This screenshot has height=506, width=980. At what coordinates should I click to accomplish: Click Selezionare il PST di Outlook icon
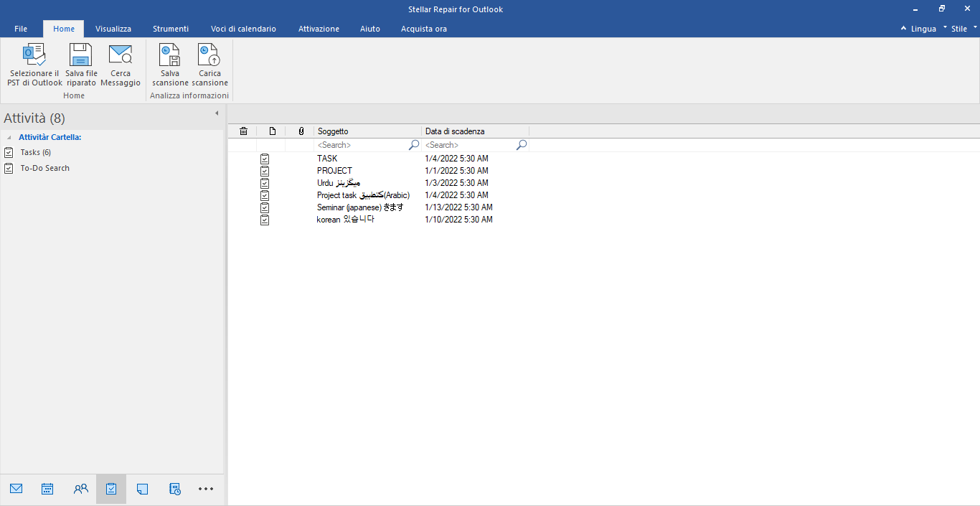click(34, 55)
